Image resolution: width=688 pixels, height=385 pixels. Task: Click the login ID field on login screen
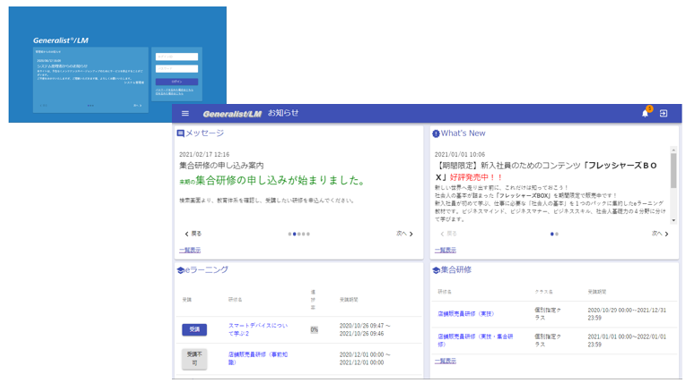tap(177, 57)
